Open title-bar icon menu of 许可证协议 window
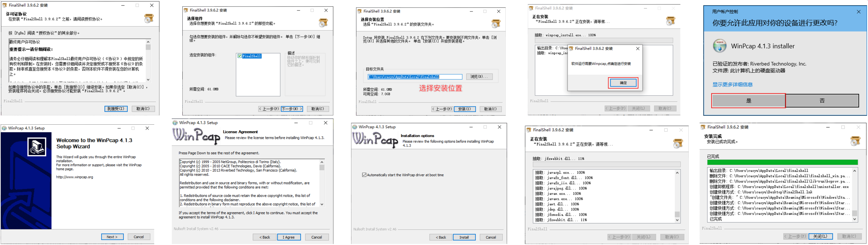 4,5
